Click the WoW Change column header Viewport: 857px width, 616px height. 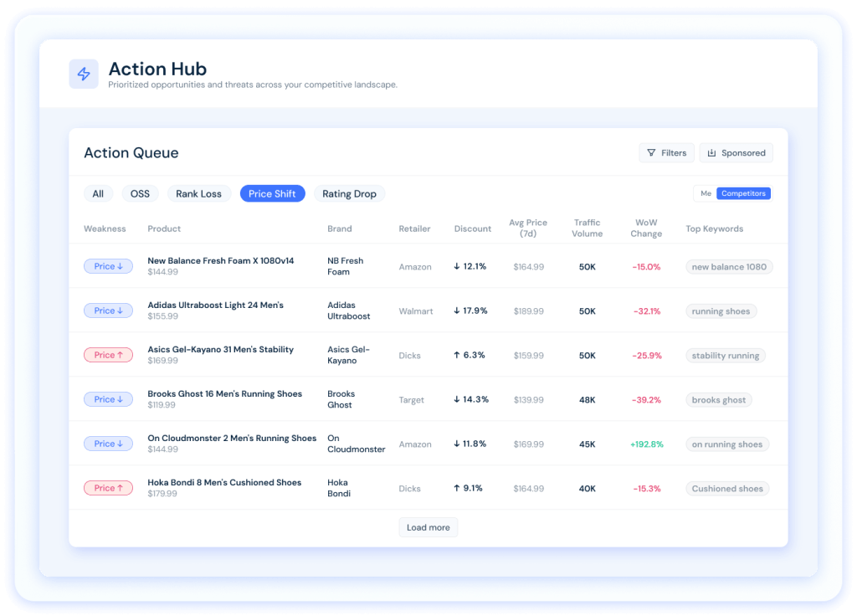(x=646, y=228)
